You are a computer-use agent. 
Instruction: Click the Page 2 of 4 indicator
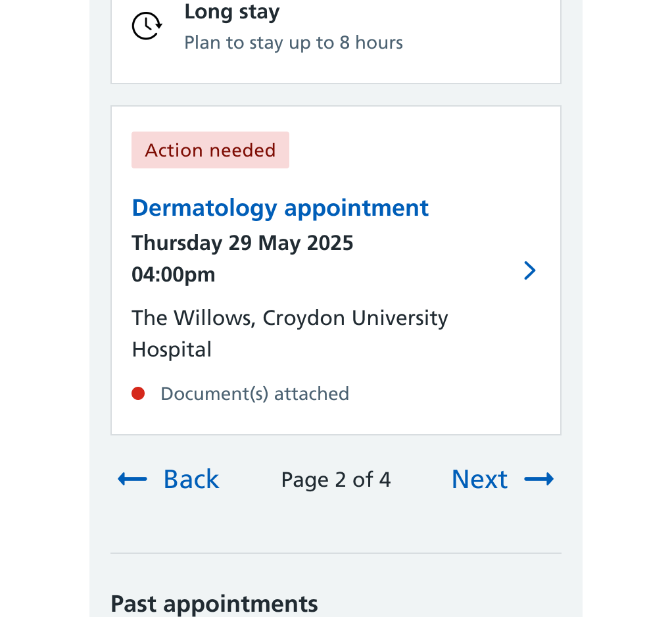point(336,480)
